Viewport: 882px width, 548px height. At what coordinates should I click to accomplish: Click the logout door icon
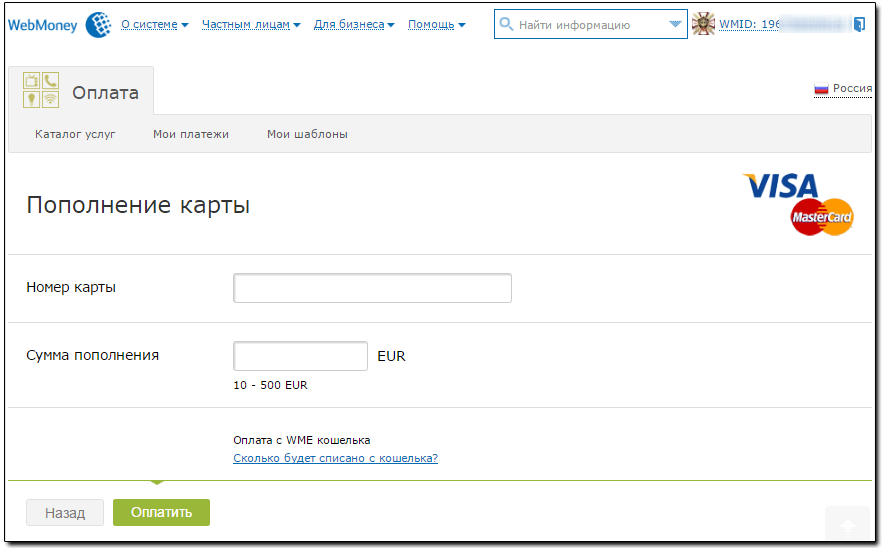tap(859, 24)
